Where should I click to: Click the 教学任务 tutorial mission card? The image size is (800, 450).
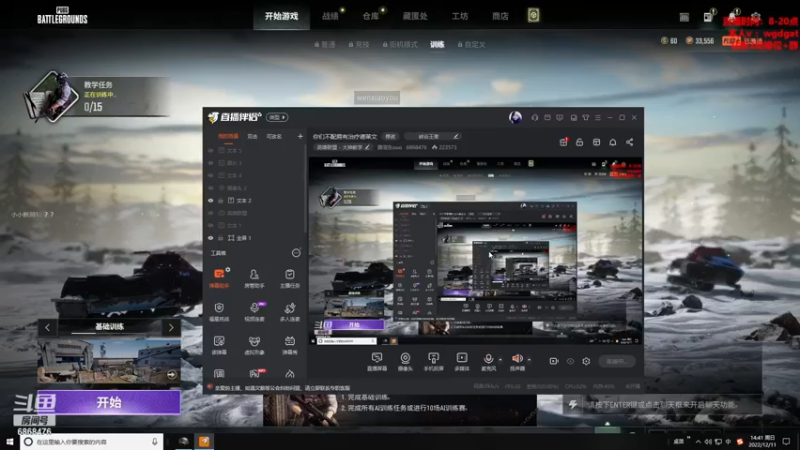click(x=97, y=96)
